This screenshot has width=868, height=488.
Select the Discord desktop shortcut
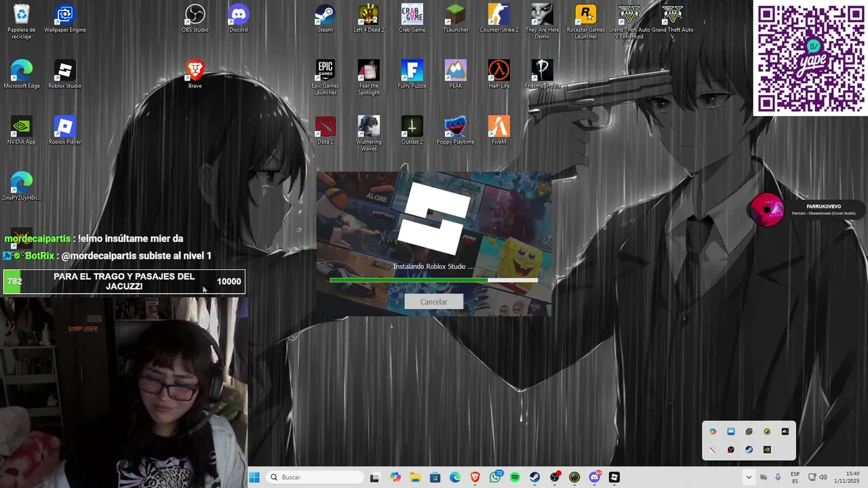click(x=239, y=19)
